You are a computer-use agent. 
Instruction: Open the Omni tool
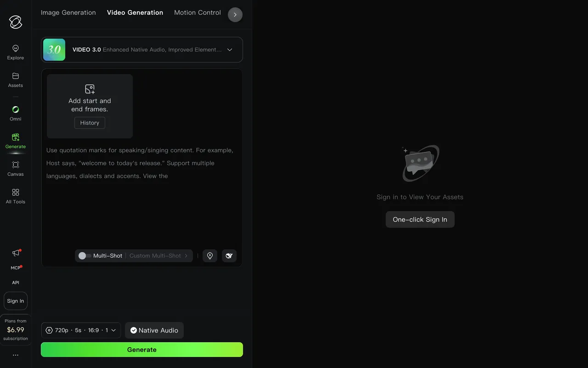pyautogui.click(x=16, y=114)
